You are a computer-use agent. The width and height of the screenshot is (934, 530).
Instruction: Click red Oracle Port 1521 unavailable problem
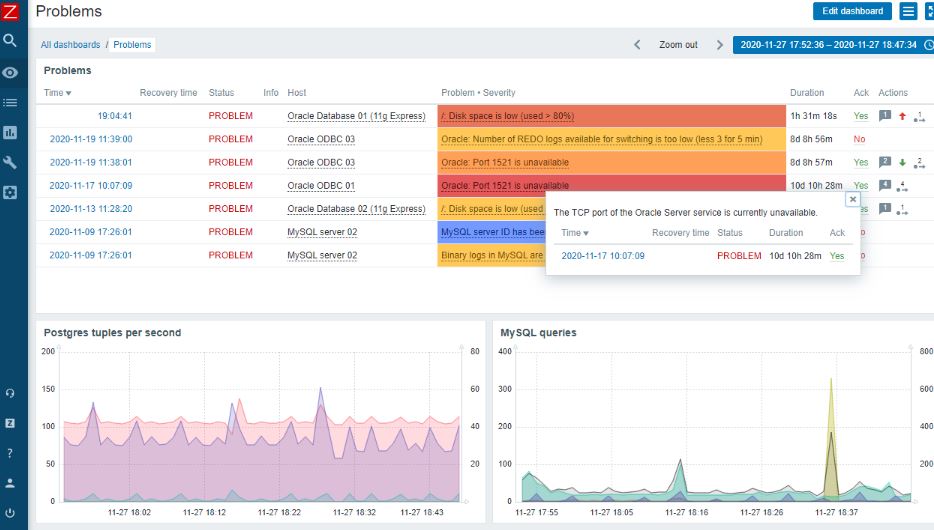[505, 185]
